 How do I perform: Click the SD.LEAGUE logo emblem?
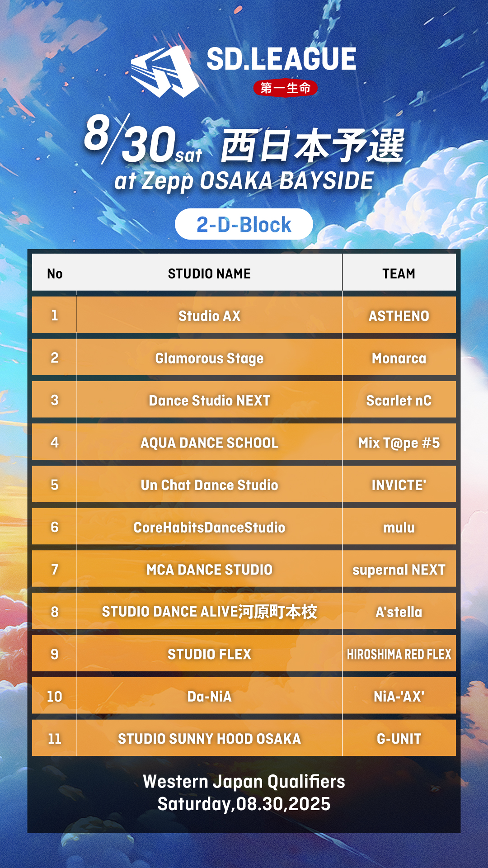pos(164,71)
